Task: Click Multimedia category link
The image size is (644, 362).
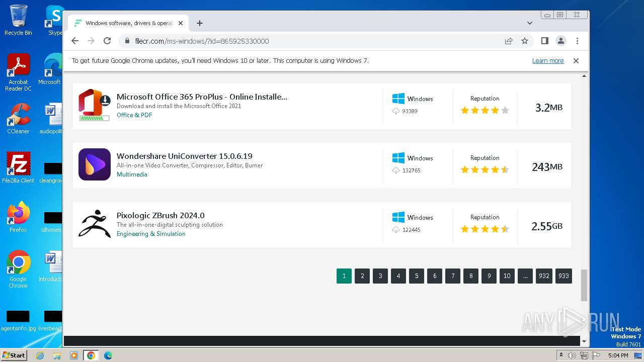Action: click(132, 174)
